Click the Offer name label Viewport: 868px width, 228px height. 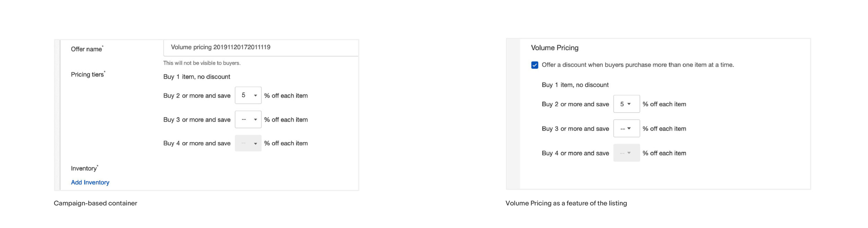coord(87,49)
